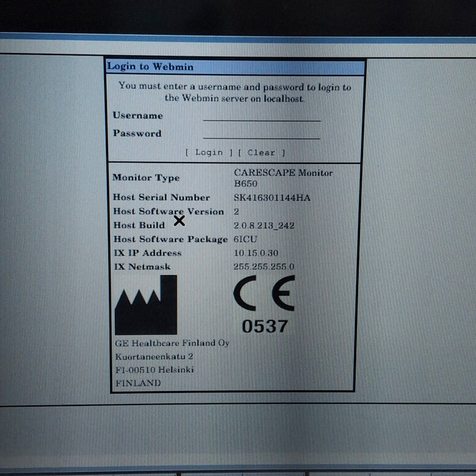Image resolution: width=476 pixels, height=476 pixels.
Task: Click the "IX IP Address" label
Action: tap(148, 253)
